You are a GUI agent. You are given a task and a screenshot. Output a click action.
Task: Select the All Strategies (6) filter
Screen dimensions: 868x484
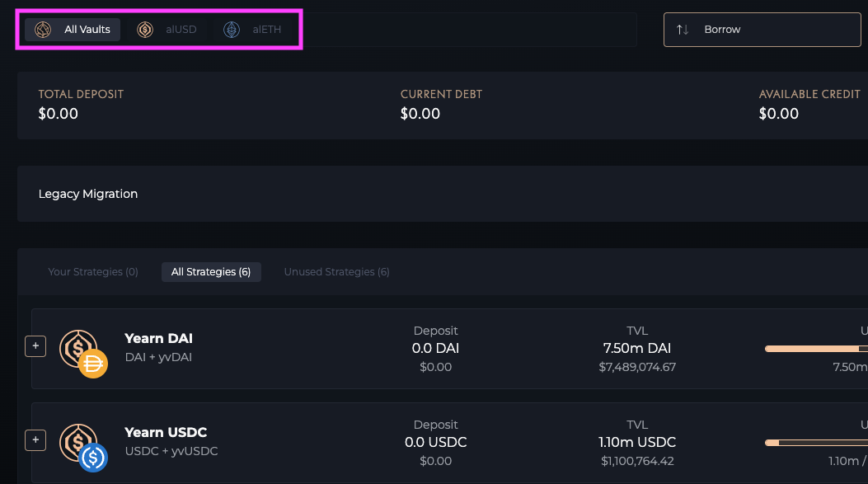click(211, 271)
